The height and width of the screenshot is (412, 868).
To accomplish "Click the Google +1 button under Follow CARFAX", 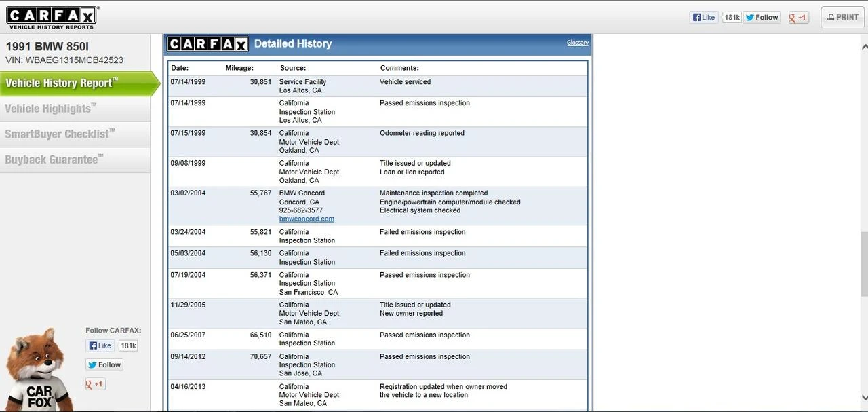I will pos(96,384).
